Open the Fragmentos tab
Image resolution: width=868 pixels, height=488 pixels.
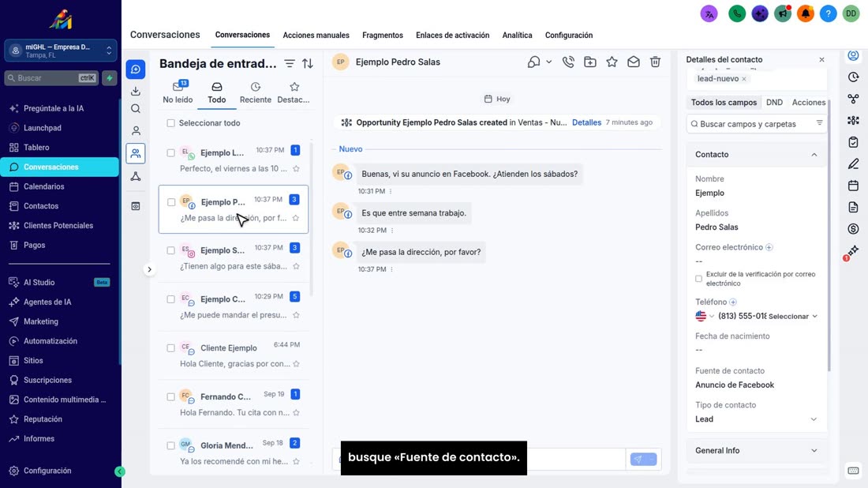pyautogui.click(x=383, y=36)
